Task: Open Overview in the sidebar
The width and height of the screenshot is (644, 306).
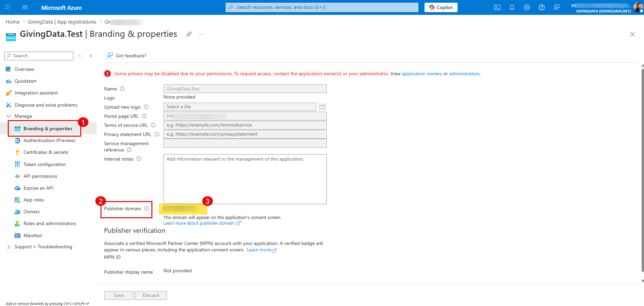Action: tap(24, 69)
